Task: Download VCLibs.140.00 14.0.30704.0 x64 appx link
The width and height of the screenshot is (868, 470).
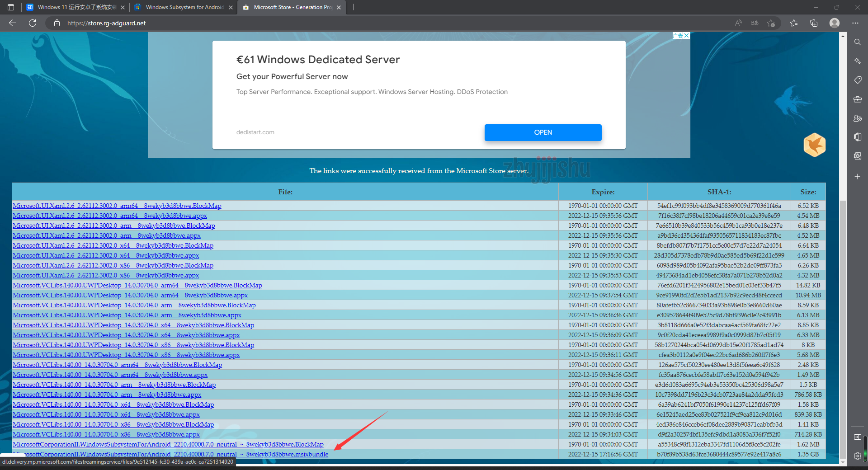Action: click(106, 414)
